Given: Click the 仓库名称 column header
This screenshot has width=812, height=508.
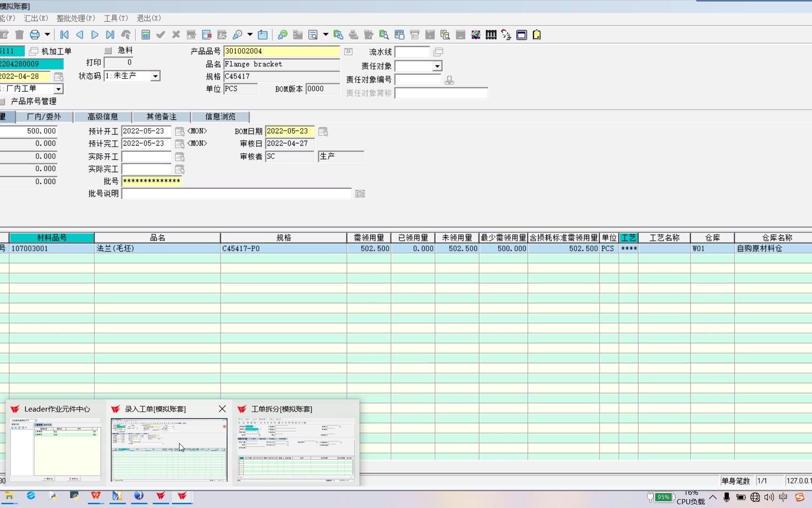Looking at the screenshot, I should (x=773, y=238).
